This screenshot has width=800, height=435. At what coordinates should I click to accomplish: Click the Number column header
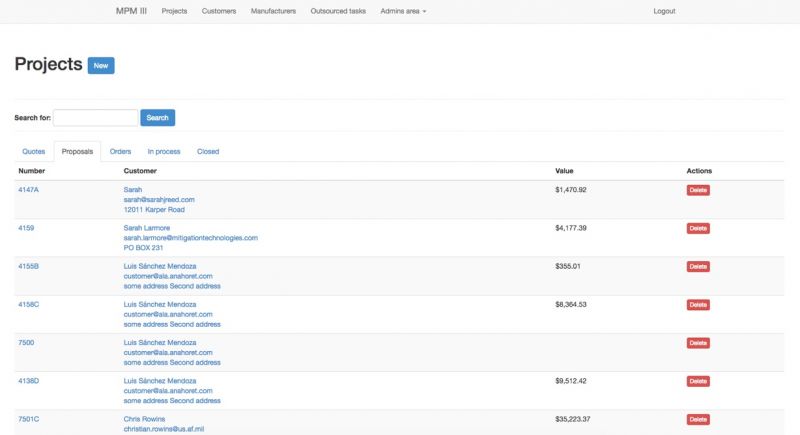(32, 171)
